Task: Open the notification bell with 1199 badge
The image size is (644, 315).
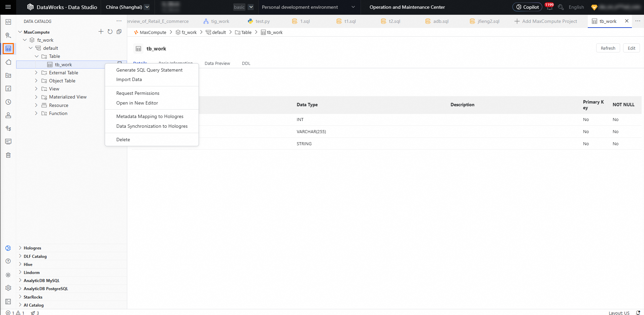Action: [549, 7]
